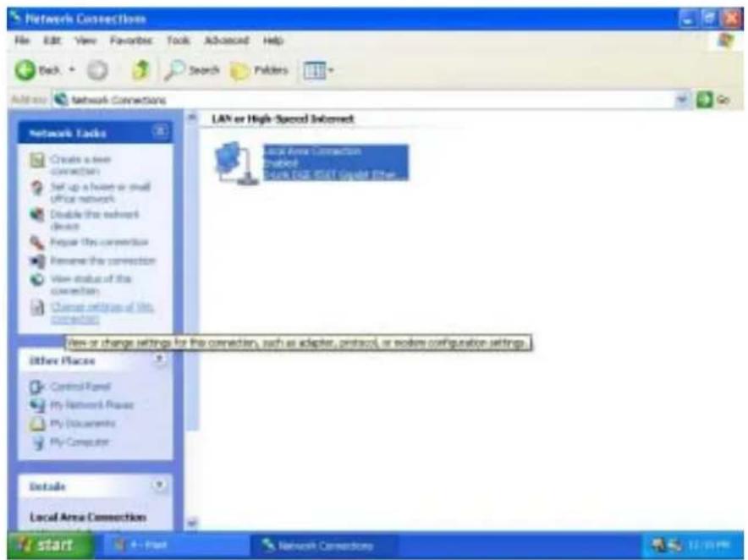Click Local Area Connection in Details panel
748x560 pixels.
pos(88,517)
